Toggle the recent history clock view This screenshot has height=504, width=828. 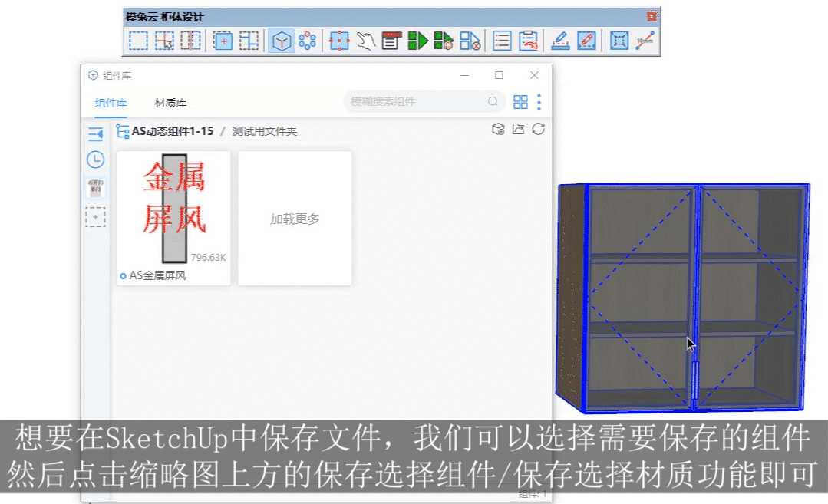click(95, 160)
